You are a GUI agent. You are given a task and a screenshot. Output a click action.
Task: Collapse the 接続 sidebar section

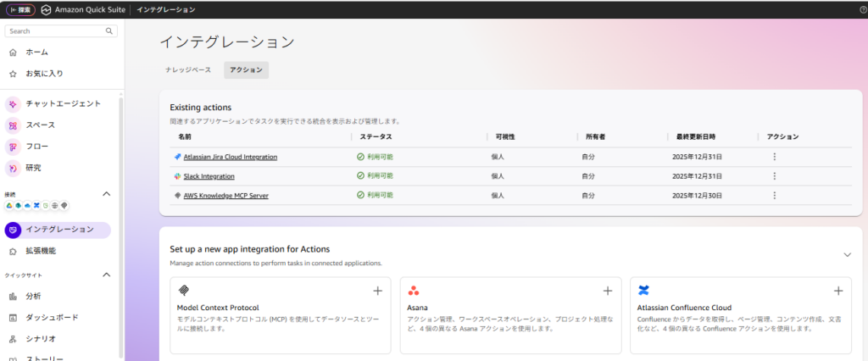pyautogui.click(x=106, y=194)
